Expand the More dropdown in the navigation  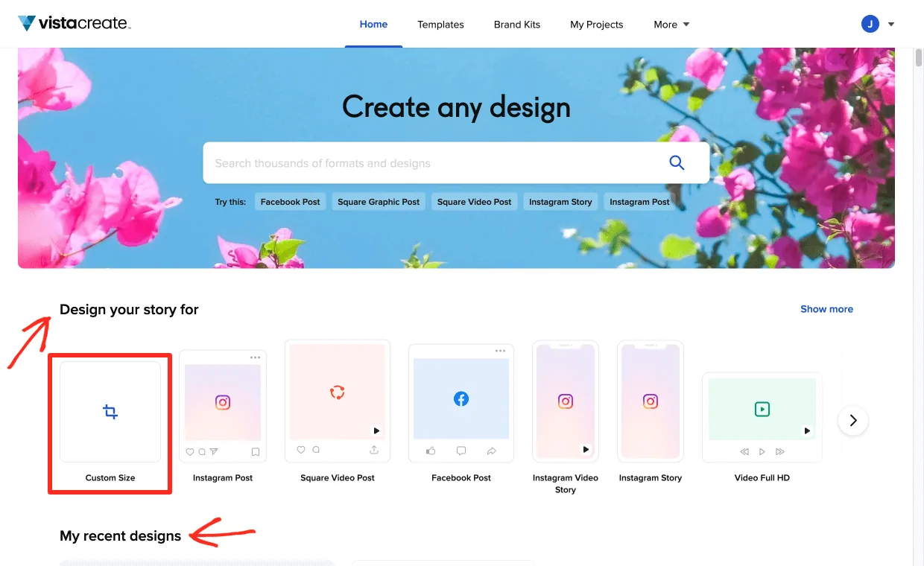pos(670,24)
